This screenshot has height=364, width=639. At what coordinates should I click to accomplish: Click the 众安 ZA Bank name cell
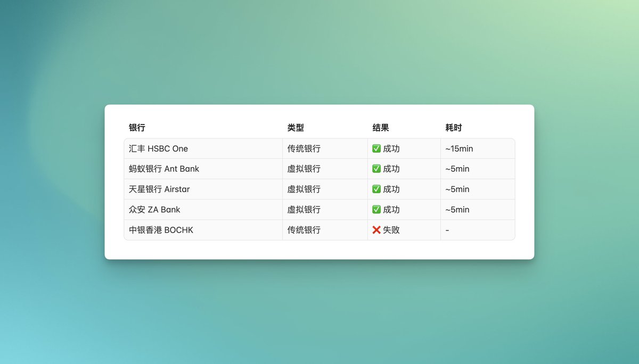(x=154, y=210)
